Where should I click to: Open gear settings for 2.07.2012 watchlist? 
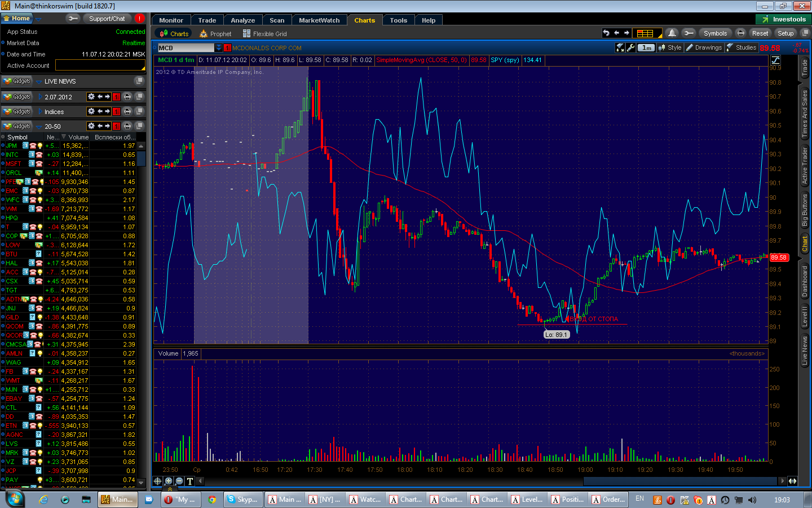(x=91, y=97)
